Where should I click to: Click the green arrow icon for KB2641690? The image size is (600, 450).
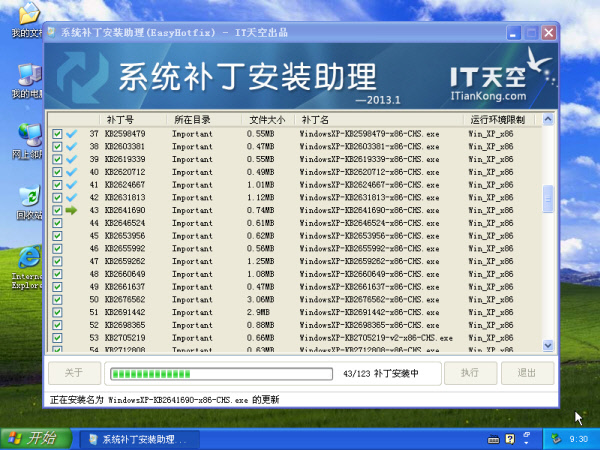(x=72, y=210)
